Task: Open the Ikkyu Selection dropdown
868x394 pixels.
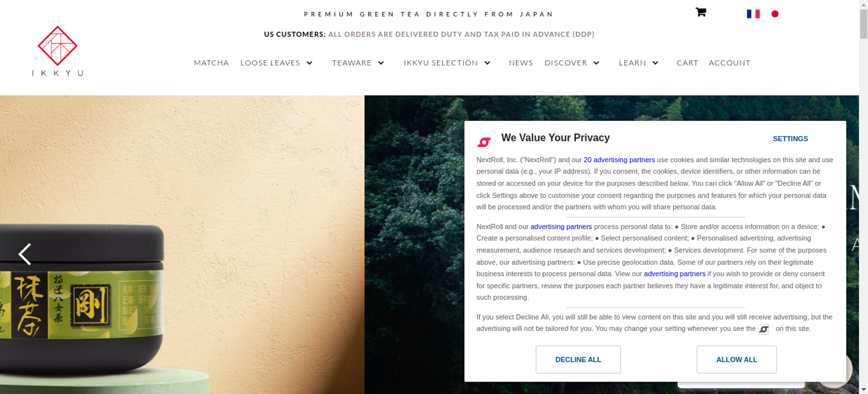Action: click(x=447, y=63)
